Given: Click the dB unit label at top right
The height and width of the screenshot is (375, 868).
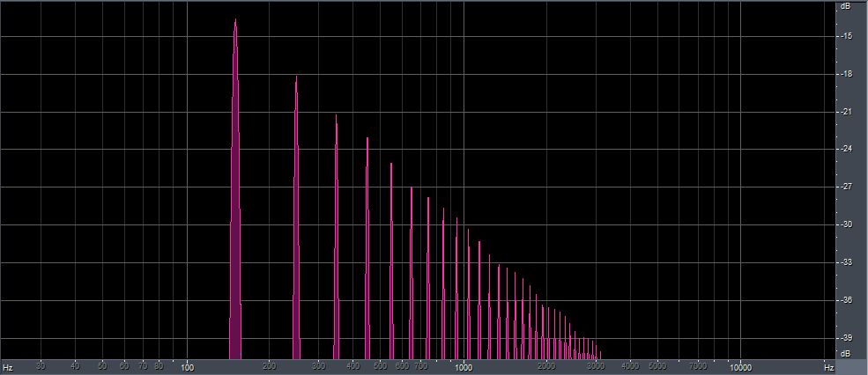Looking at the screenshot, I should [845, 6].
